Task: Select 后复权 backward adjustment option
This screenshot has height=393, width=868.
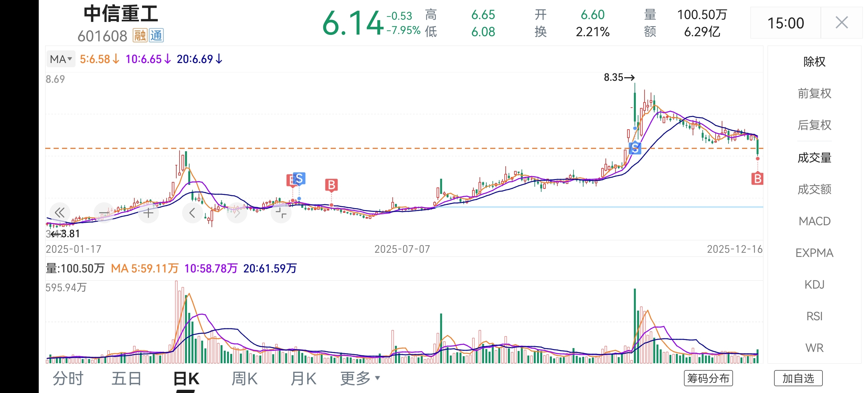Action: pos(814,125)
